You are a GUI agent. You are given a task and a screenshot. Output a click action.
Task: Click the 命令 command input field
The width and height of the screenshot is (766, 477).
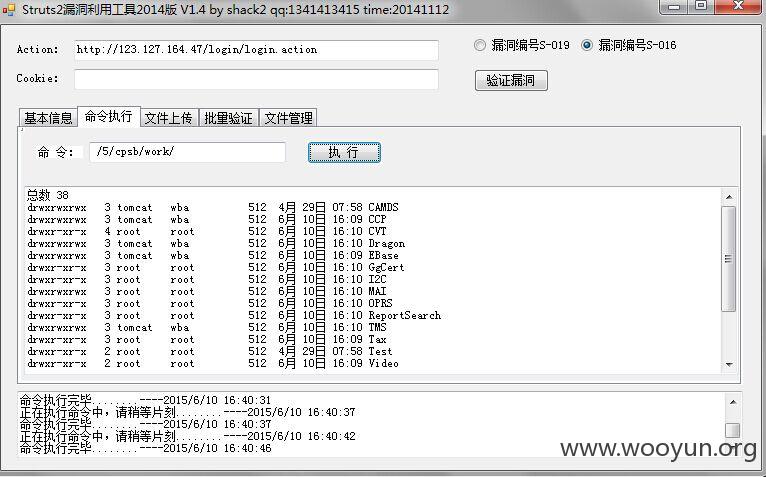(187, 152)
